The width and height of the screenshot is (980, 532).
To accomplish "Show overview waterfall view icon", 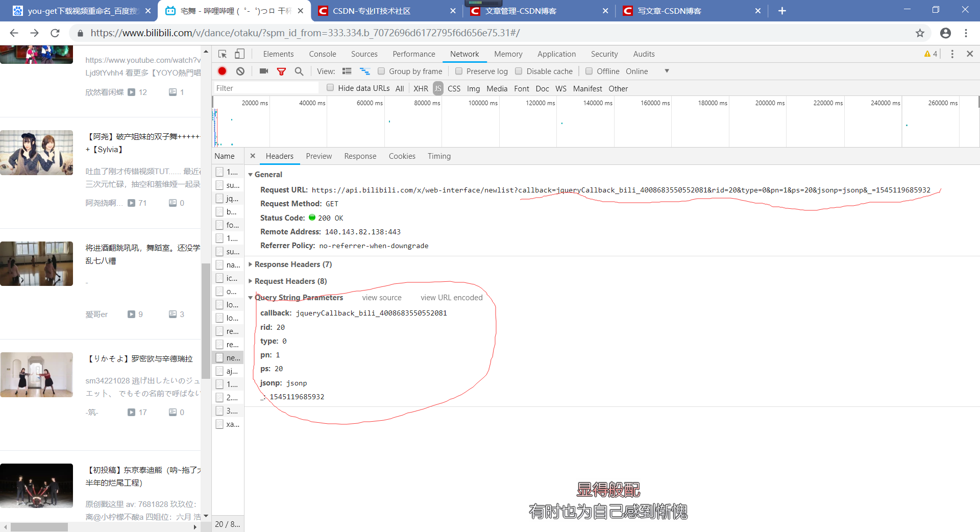I will [x=364, y=71].
